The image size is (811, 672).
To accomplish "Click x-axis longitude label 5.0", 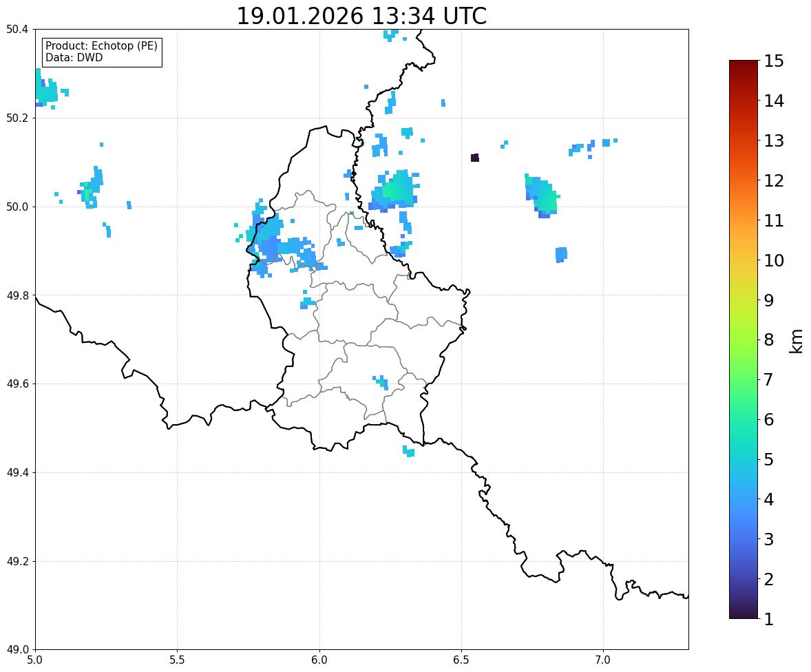I will pos(35,660).
